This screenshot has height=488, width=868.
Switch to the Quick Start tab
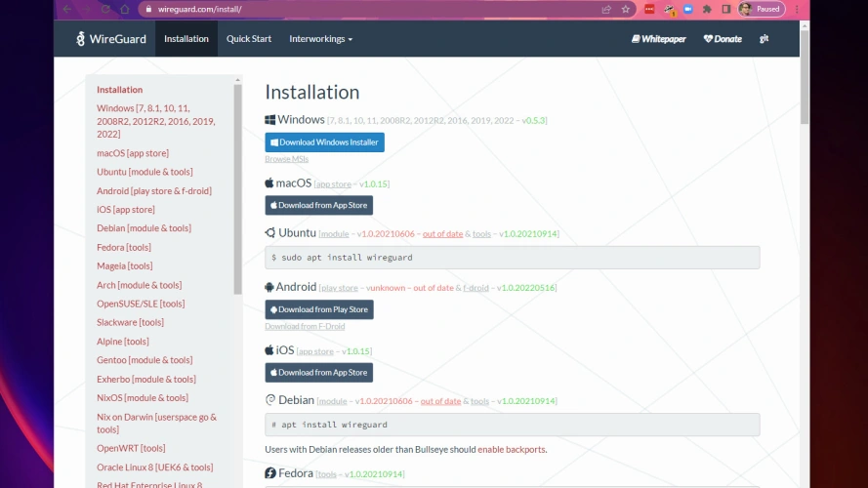click(249, 39)
